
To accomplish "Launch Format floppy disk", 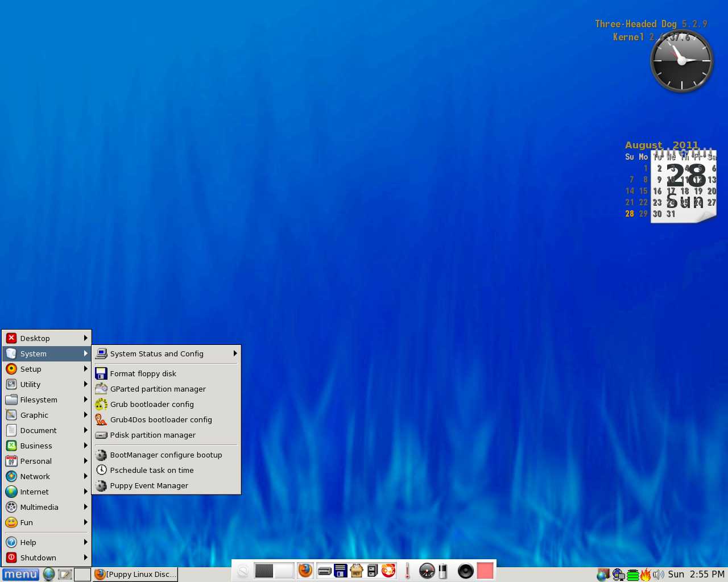I will coord(166,373).
